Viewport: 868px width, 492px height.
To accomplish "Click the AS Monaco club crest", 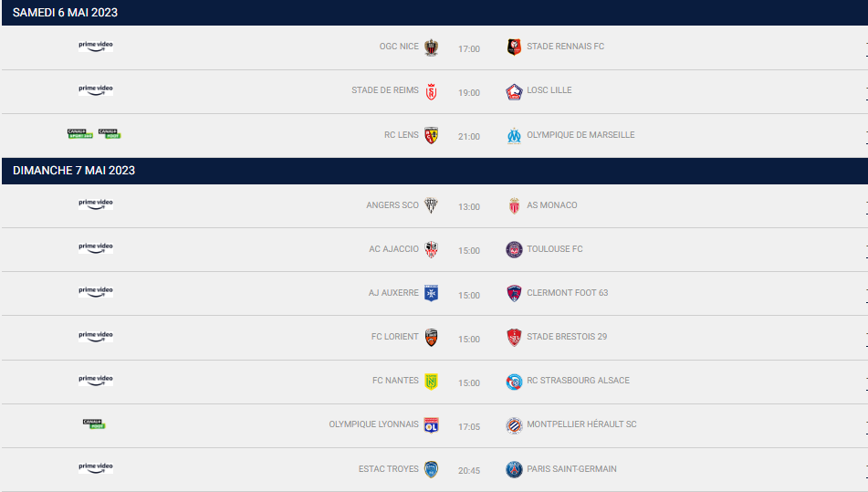I will click(x=514, y=206).
